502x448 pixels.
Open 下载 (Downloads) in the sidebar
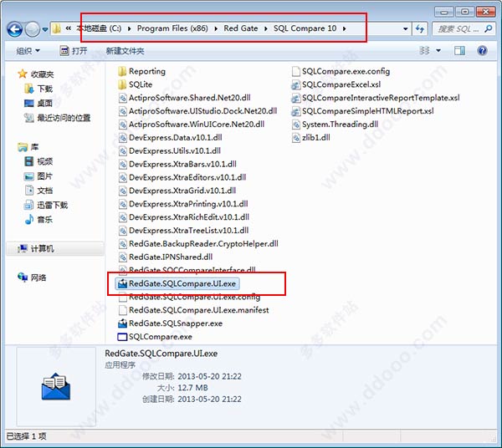point(38,89)
